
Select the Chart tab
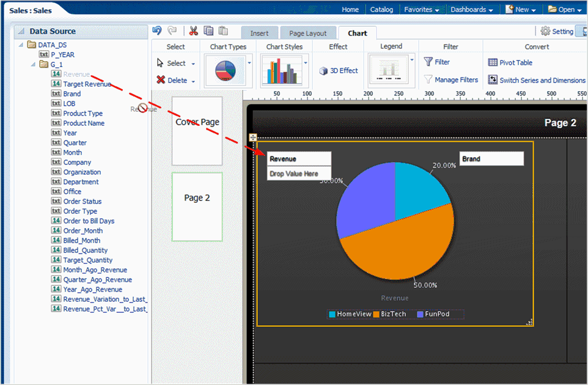tap(358, 33)
